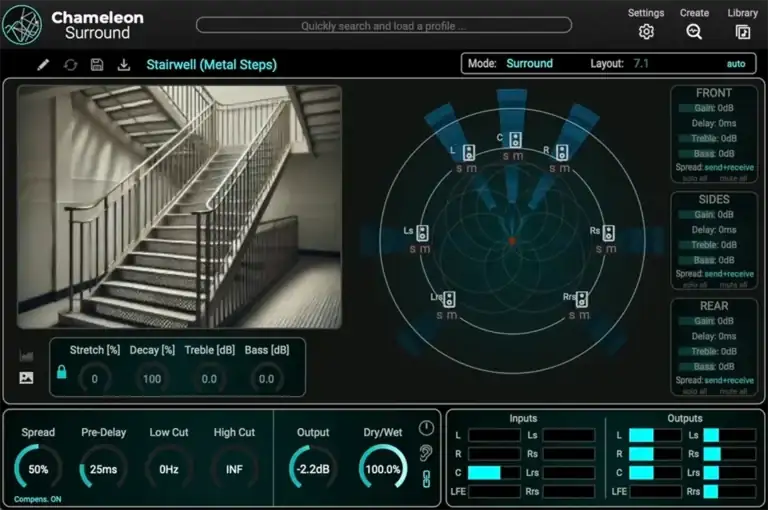Click the Decay [%] knob showing 100

pyautogui.click(x=152, y=379)
